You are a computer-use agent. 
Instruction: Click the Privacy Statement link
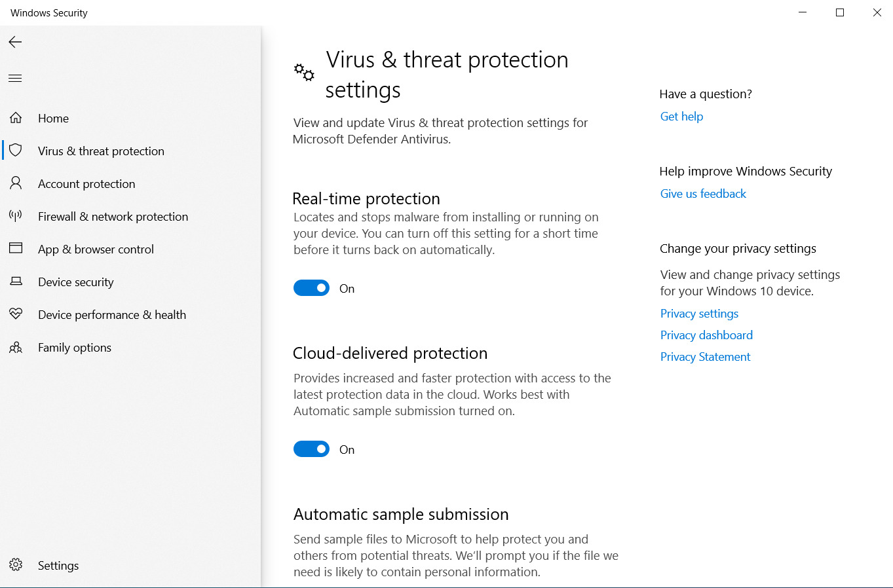705,357
